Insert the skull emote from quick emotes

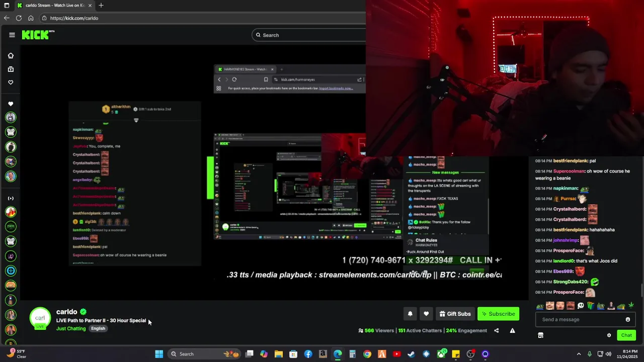pos(581,306)
